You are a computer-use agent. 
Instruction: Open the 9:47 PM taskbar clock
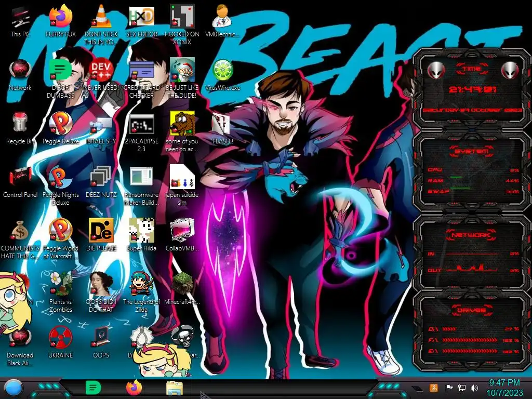tap(504, 388)
